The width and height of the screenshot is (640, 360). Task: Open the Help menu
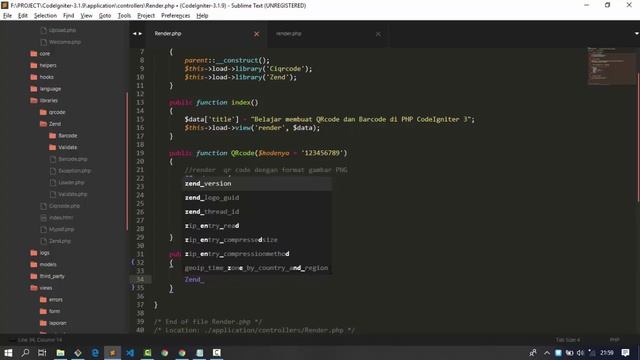[x=202, y=16]
